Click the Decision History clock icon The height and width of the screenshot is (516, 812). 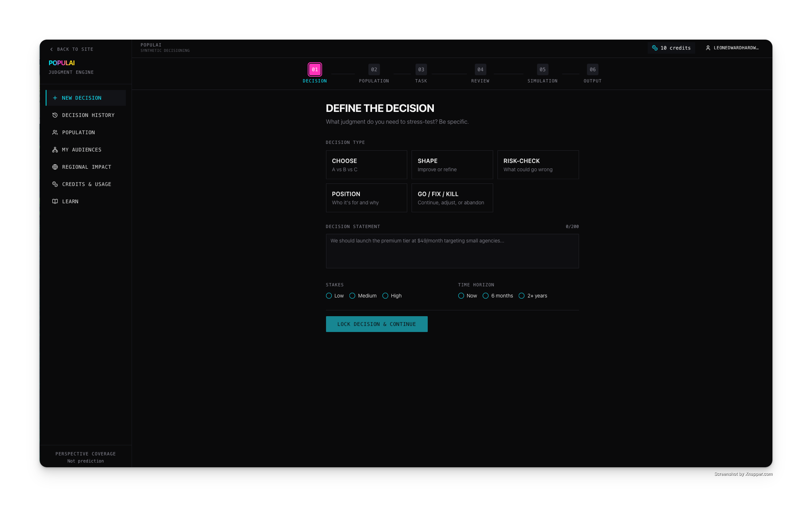55,115
